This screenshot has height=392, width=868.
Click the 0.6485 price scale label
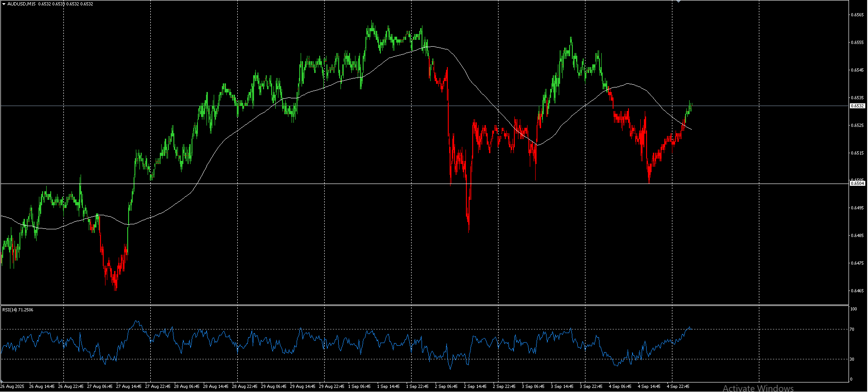(857, 236)
